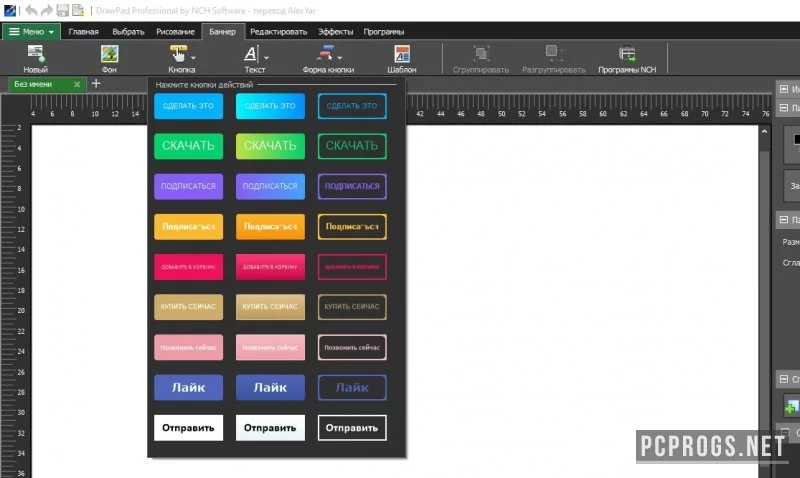800x478 pixels.
Task: Select the solid purple ПОДПИСАТЬСЯ button
Action: tap(188, 186)
